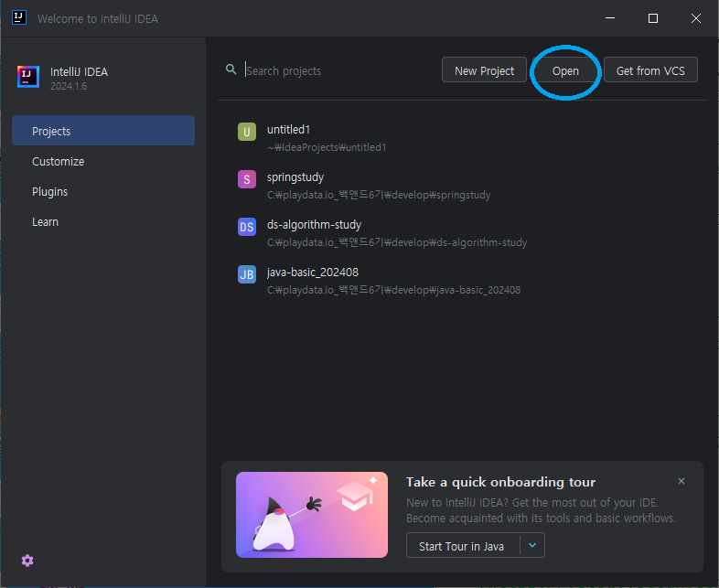Open the ds-algorithm-study project
719x588 pixels.
(x=462, y=233)
